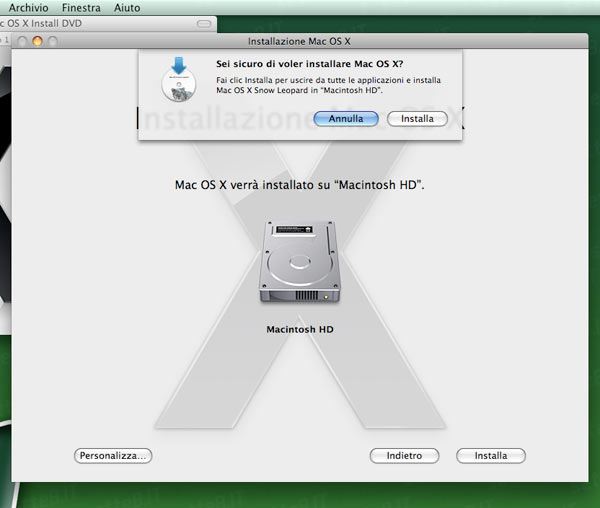Click Annulla in the confirmation sheet
600x508 pixels.
[346, 119]
